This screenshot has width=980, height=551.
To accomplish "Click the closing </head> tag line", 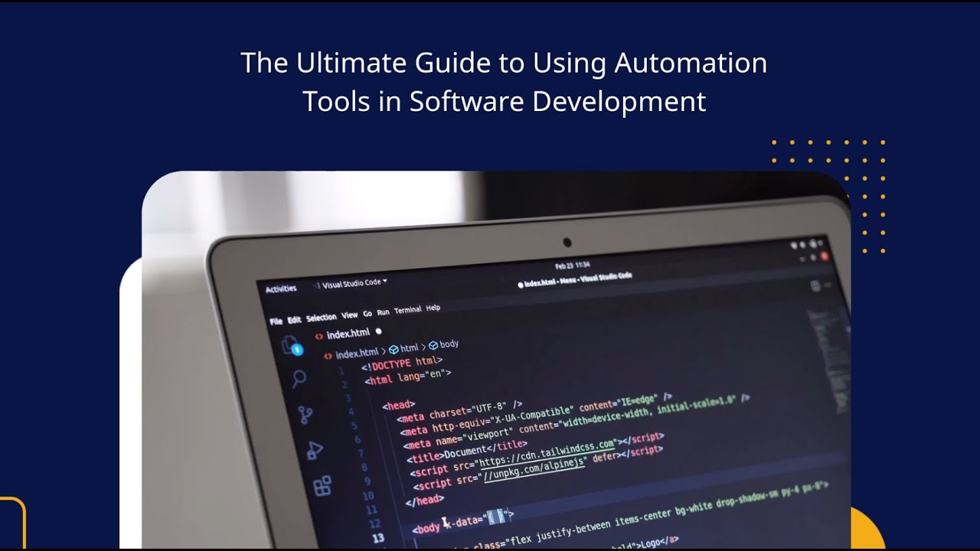I will coord(425,500).
